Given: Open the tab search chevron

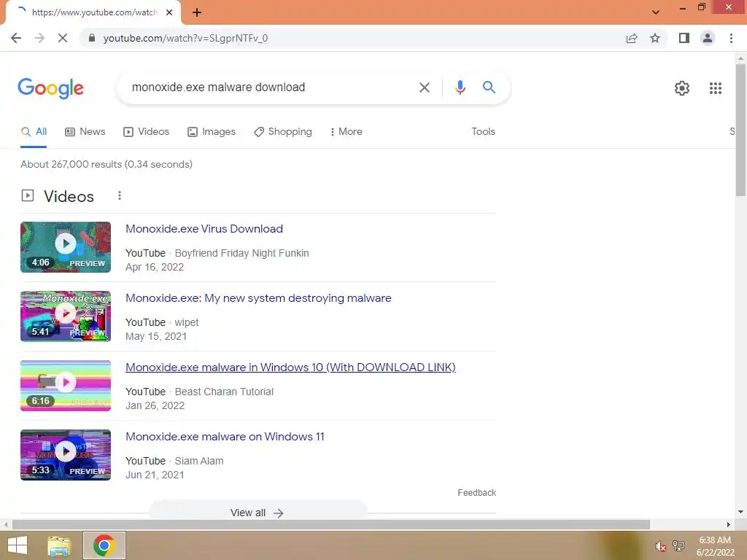Looking at the screenshot, I should [x=656, y=12].
